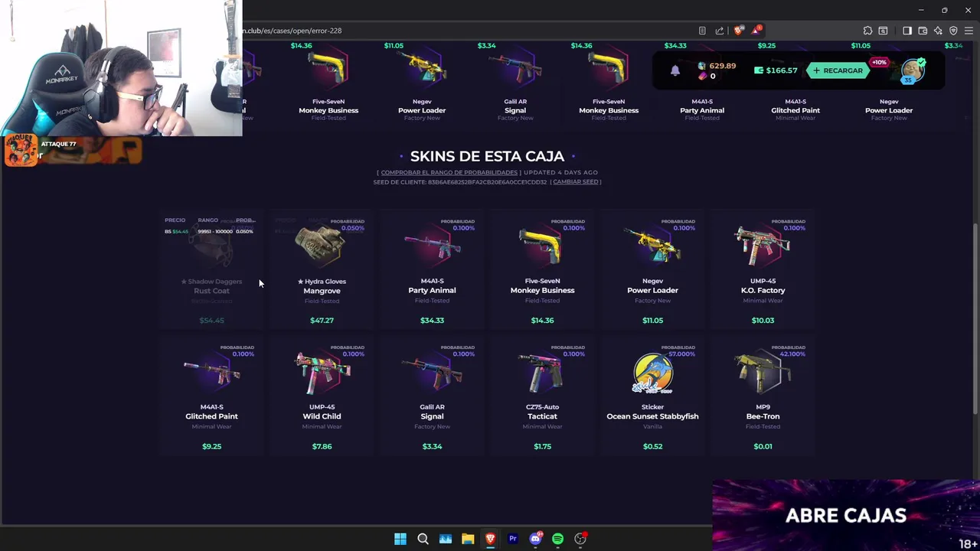Open the Leo AI sparkle icon

938,31
